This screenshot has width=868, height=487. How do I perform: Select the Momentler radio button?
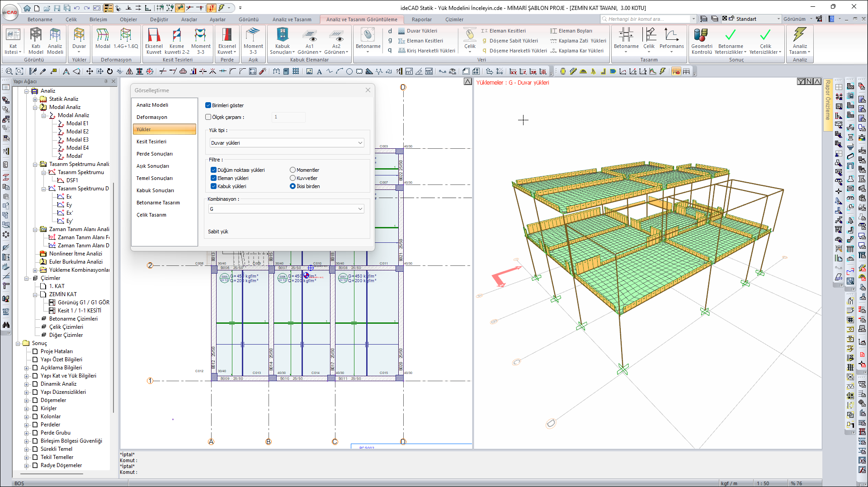pos(292,170)
